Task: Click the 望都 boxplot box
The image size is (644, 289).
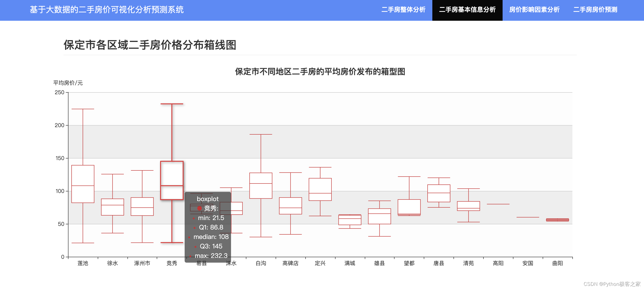Action: [409, 207]
